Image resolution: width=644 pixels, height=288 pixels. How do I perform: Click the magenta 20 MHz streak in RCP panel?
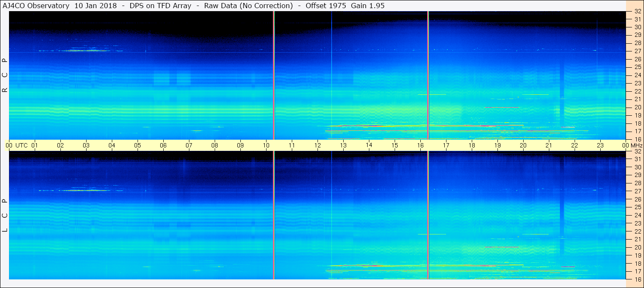(502, 107)
